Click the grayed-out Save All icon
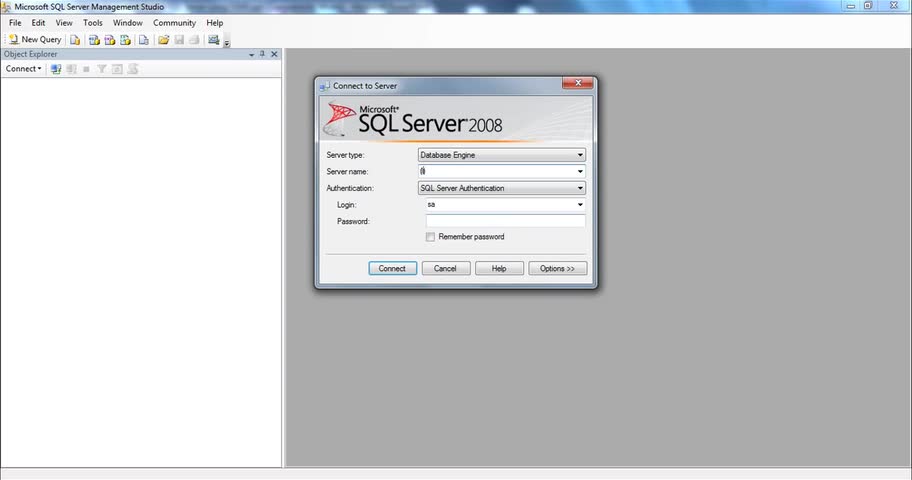 click(194, 40)
